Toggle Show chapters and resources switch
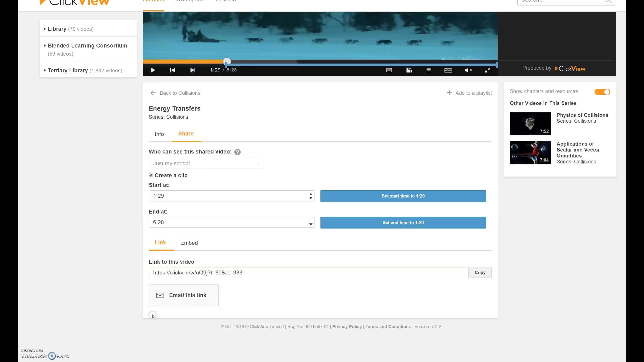The height and width of the screenshot is (362, 644). [x=602, y=92]
